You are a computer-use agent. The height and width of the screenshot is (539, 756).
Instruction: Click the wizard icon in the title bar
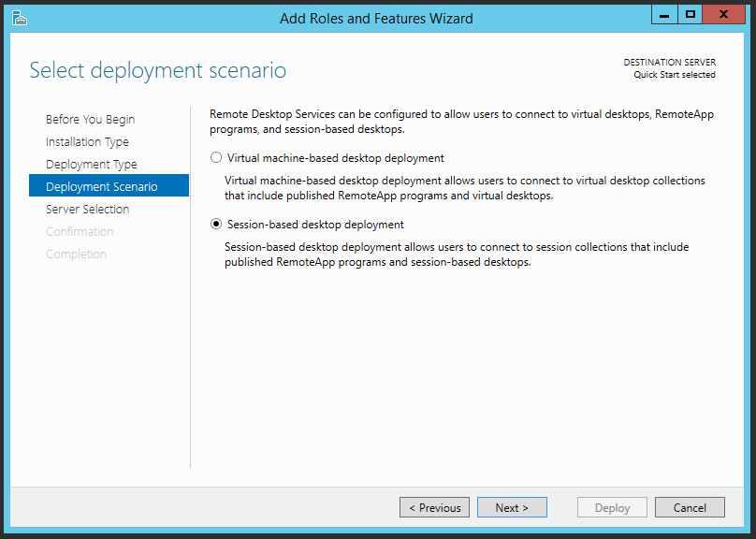pos(19,18)
